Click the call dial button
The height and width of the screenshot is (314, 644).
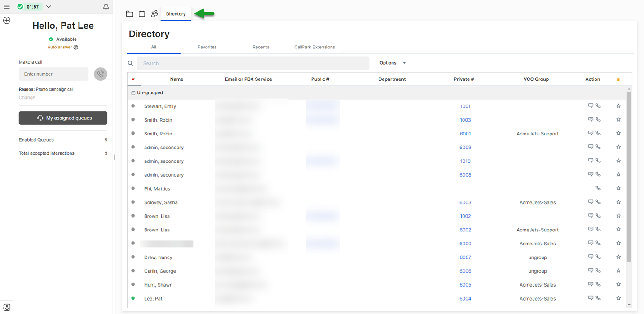[101, 74]
